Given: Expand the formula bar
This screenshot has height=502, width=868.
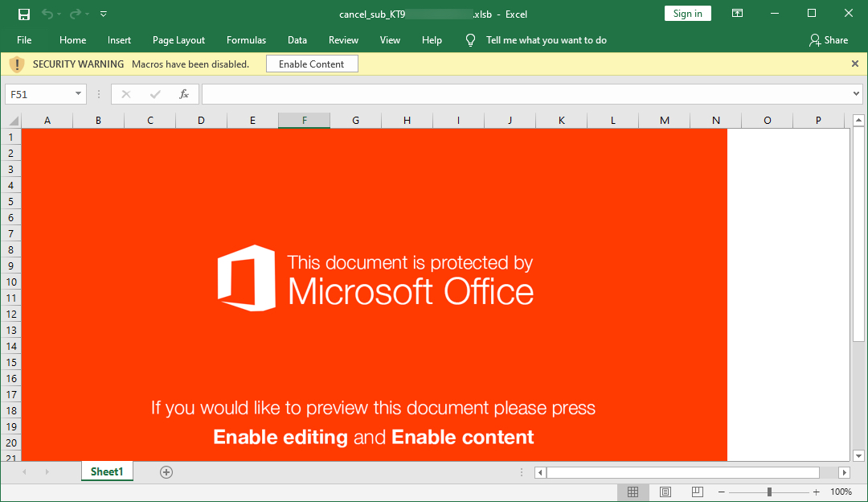Looking at the screenshot, I should pos(857,94).
